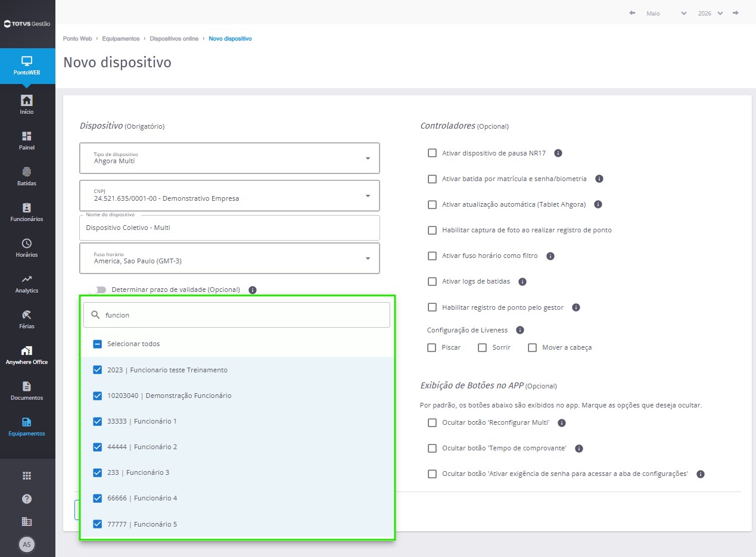Open Batidas fingerprint icon
The width and height of the screenshot is (756, 557).
pos(27,172)
